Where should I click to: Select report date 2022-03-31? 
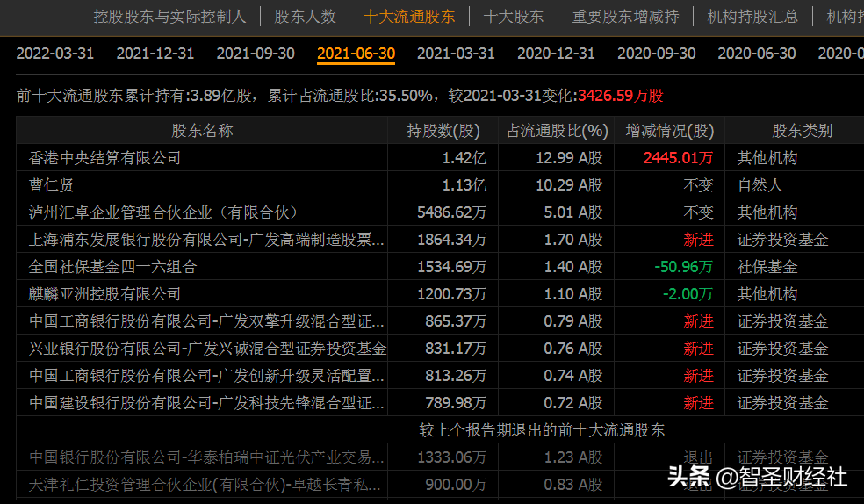(x=55, y=54)
